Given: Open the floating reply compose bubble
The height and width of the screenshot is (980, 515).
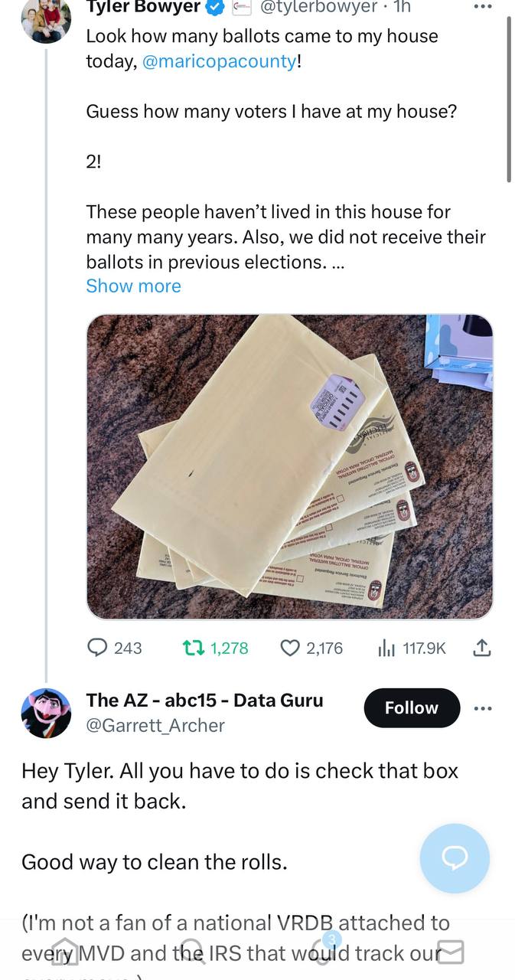Looking at the screenshot, I should tap(455, 858).
